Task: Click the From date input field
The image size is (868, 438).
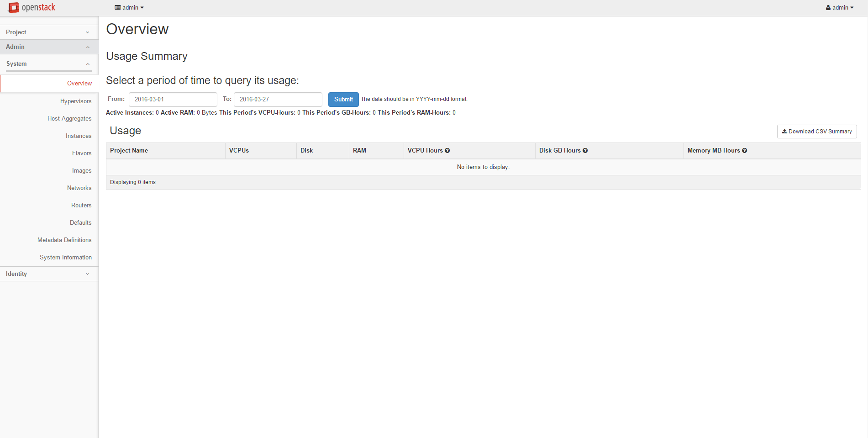Action: tap(173, 100)
